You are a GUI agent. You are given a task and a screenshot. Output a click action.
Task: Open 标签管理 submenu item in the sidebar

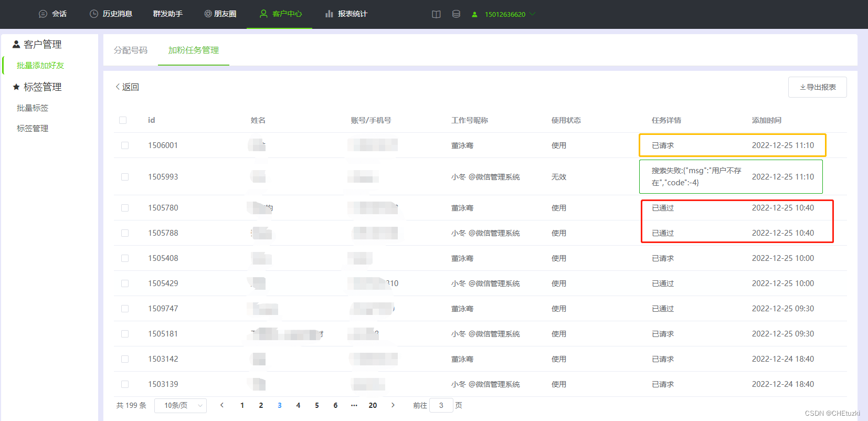pos(33,129)
